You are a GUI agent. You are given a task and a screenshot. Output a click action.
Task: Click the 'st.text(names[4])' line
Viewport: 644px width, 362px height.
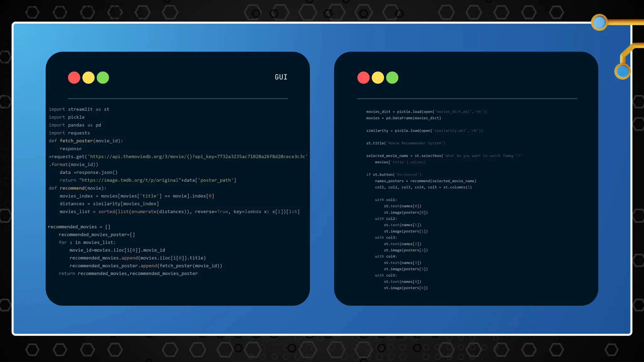pyautogui.click(x=402, y=281)
